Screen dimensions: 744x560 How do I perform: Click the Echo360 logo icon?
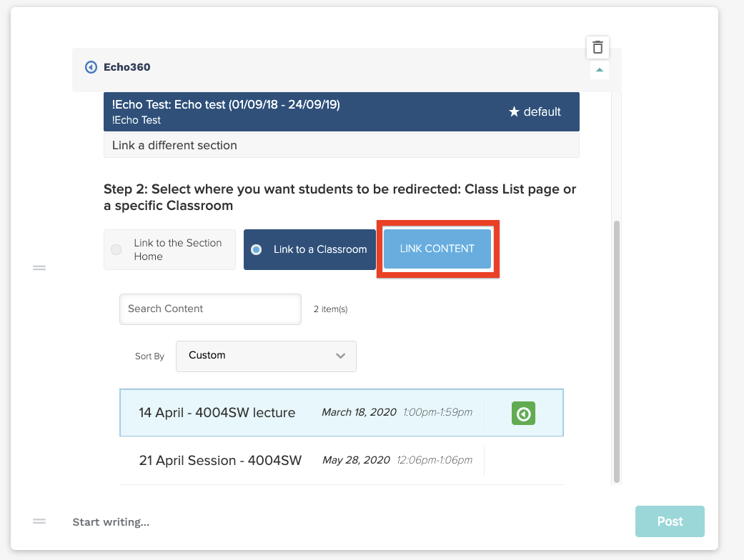click(x=91, y=67)
